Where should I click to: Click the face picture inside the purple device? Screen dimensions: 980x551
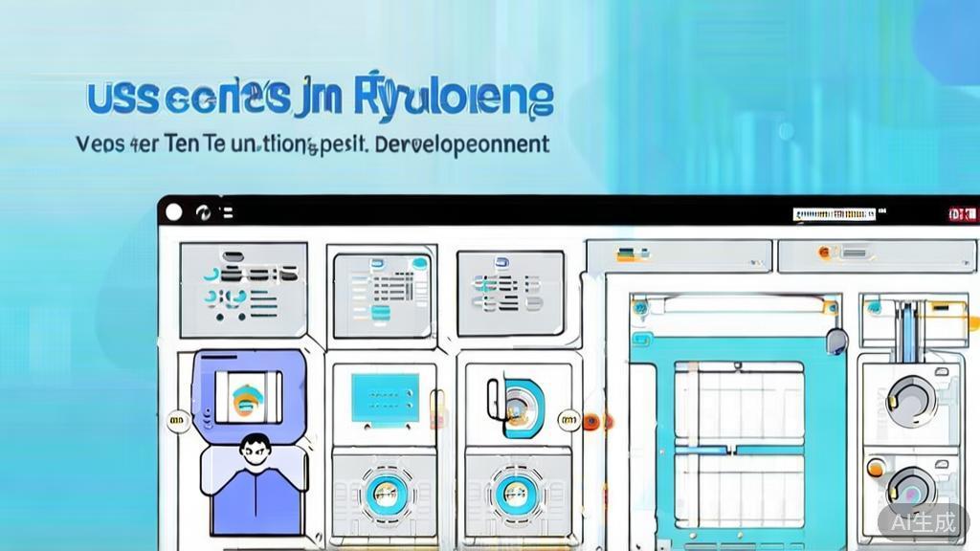pos(248,397)
